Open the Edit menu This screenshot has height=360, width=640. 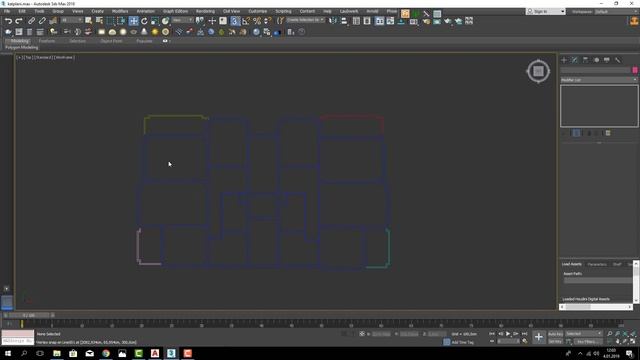(x=22, y=11)
